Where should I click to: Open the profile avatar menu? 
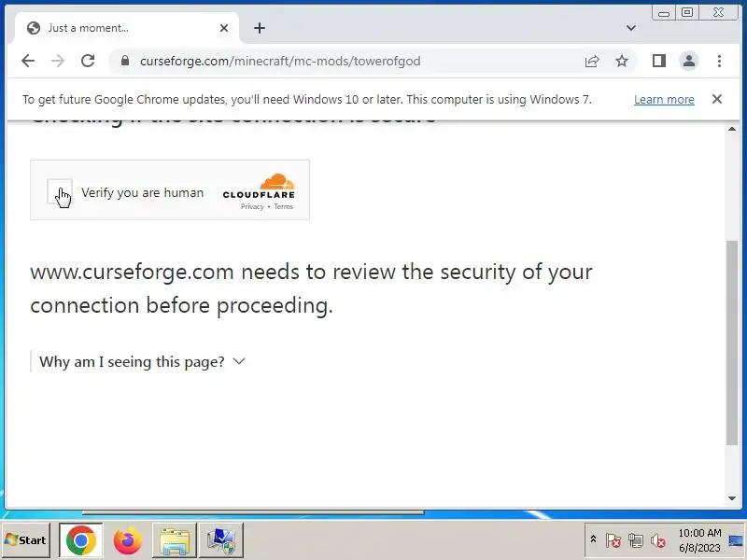688,61
